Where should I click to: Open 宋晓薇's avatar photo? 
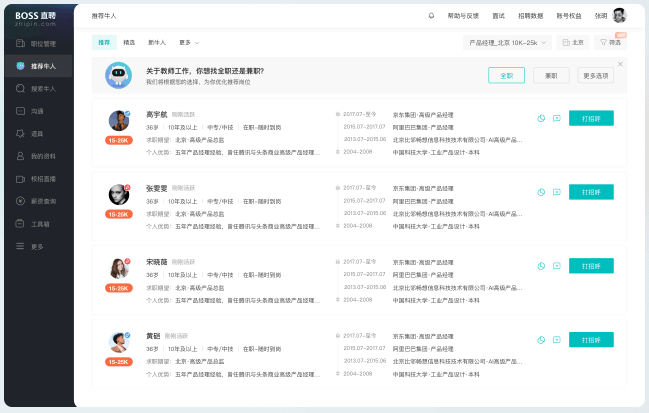coord(119,268)
